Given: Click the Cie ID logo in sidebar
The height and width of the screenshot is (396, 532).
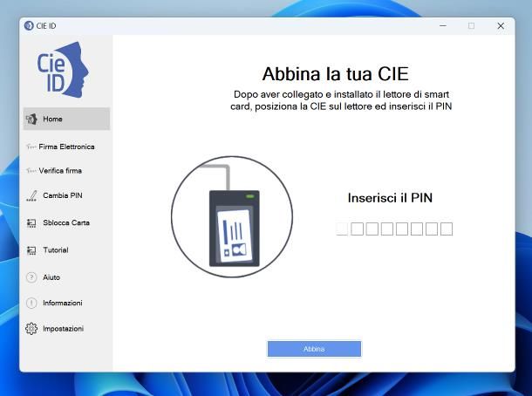Looking at the screenshot, I should pos(63,70).
